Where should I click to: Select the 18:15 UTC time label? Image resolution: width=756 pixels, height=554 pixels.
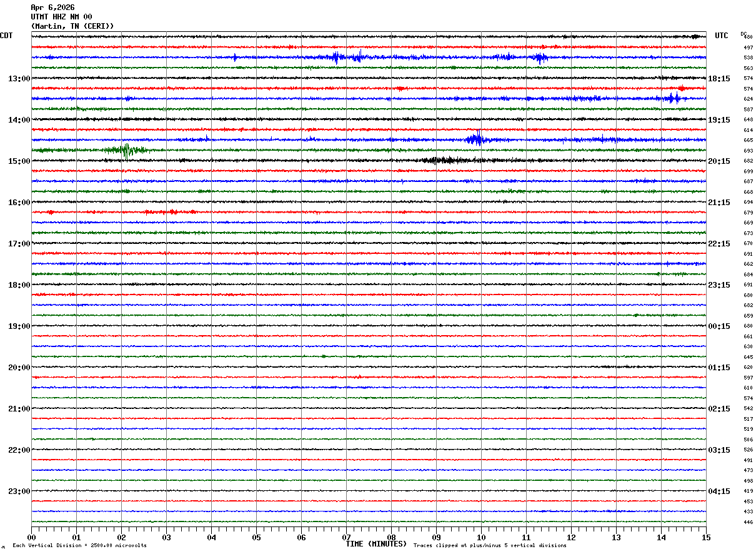coord(719,78)
